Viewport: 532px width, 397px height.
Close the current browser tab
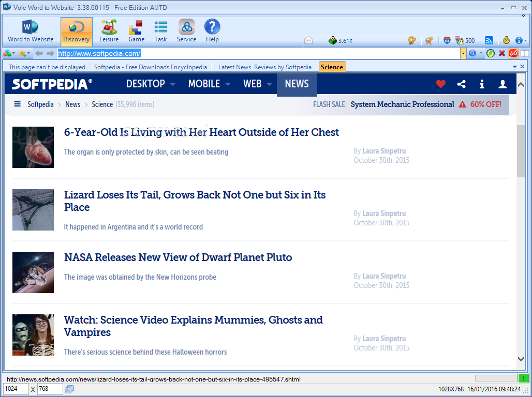522,67
